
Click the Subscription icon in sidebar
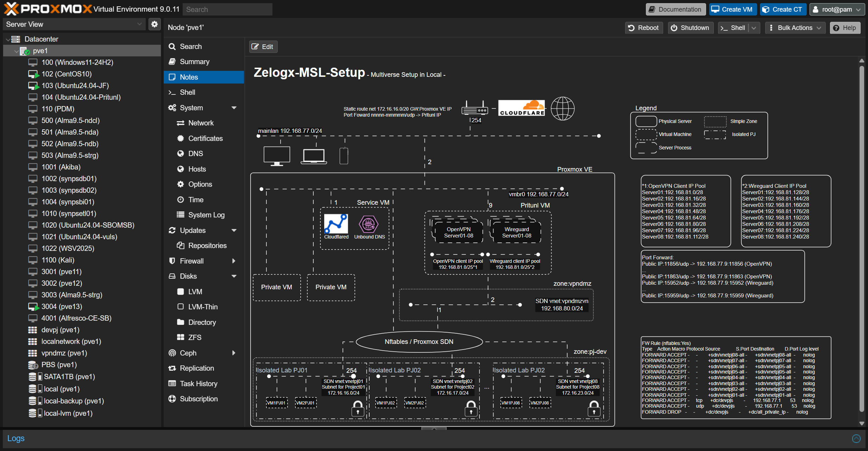172,399
